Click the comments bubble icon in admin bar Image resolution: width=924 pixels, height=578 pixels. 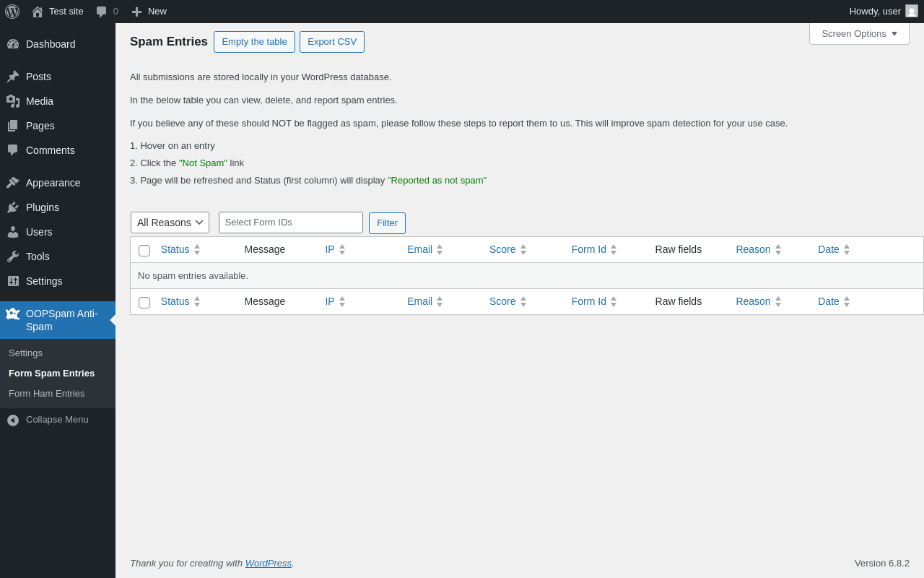point(102,12)
